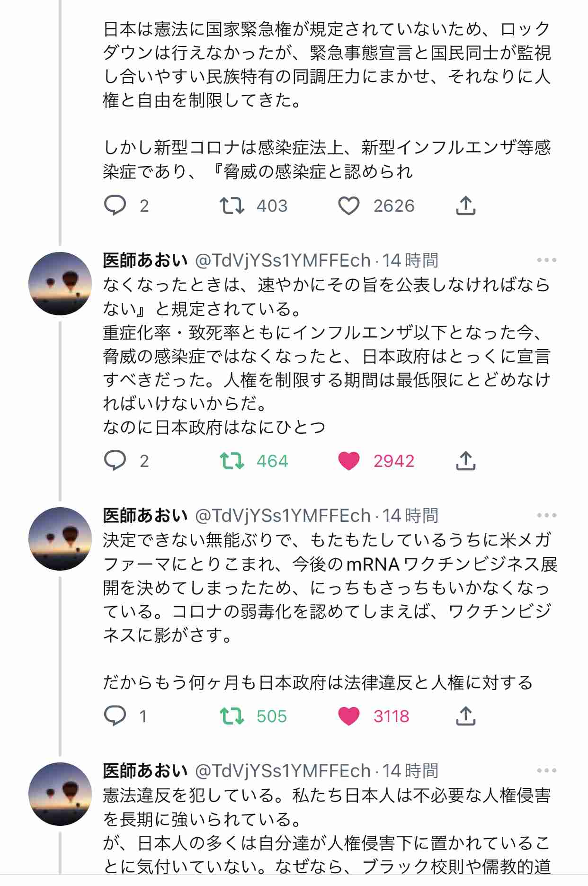Open 14 時間 timestamp on tweet starting なくなったときは
588x886 pixels.
410,260
